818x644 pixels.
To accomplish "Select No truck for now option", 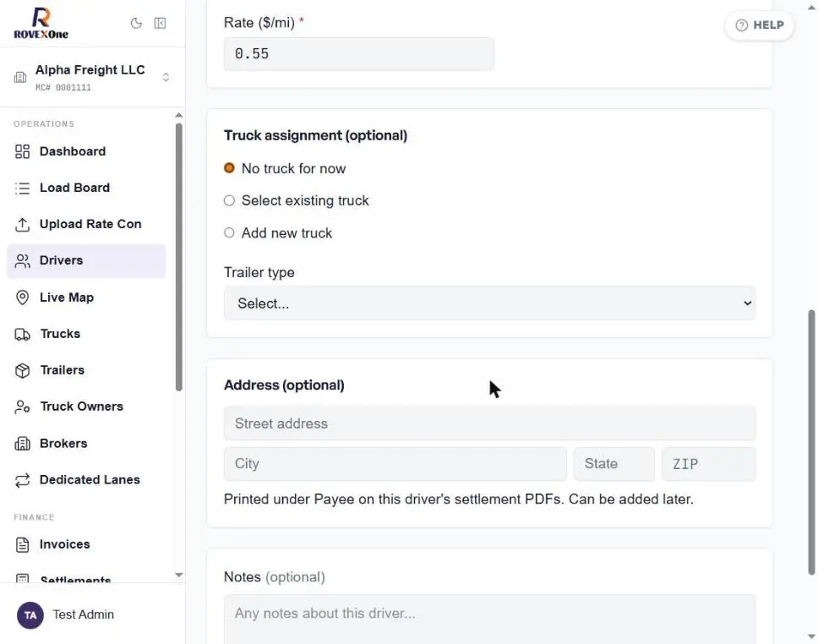I will [x=229, y=168].
